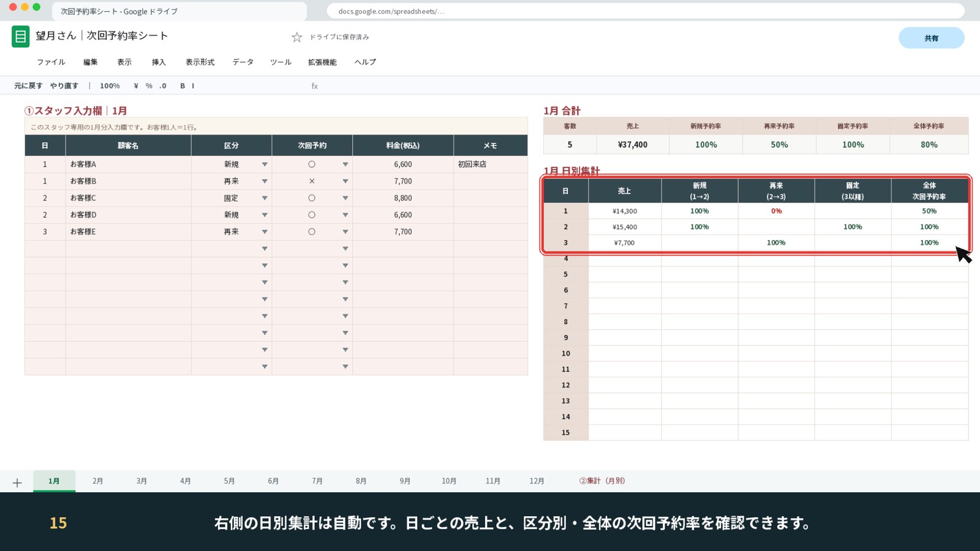Image resolution: width=980 pixels, height=551 pixels.
Task: Open the 表示 menu
Action: [125, 62]
